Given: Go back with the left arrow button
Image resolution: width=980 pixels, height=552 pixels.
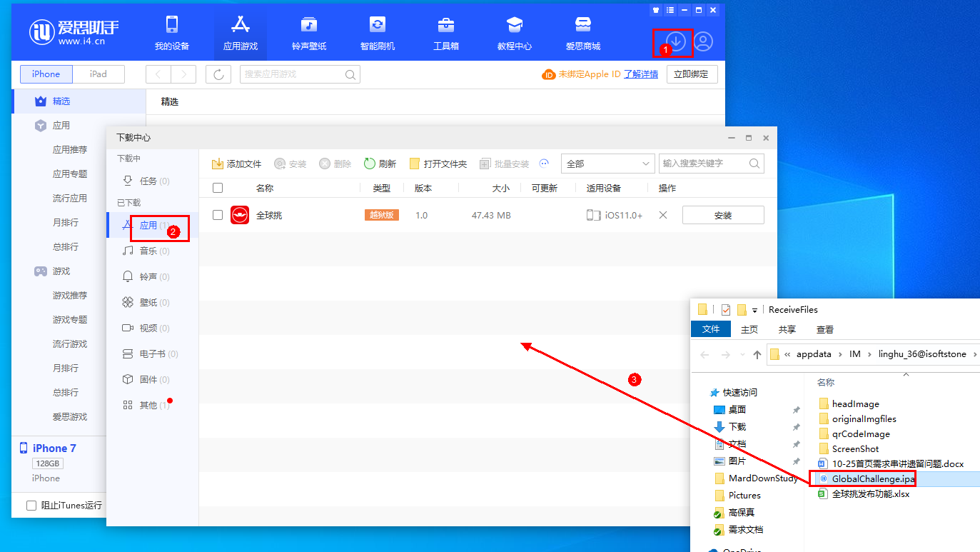Looking at the screenshot, I should tap(158, 74).
